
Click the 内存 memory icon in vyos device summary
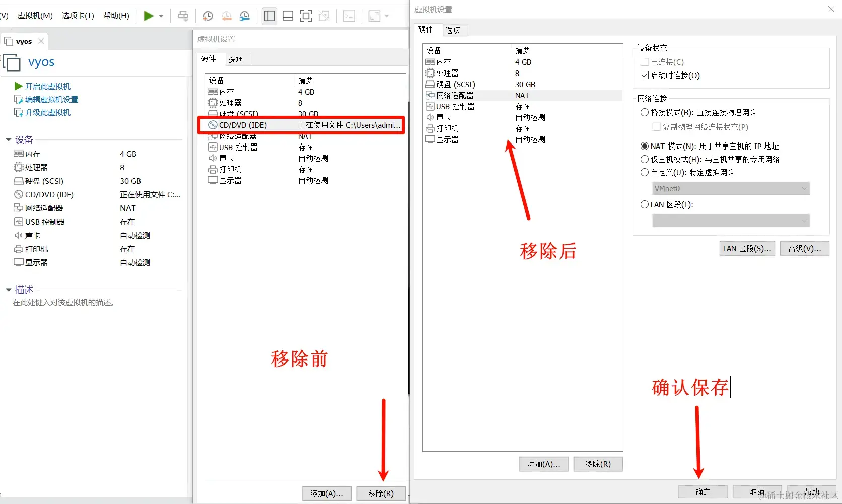[19, 154]
